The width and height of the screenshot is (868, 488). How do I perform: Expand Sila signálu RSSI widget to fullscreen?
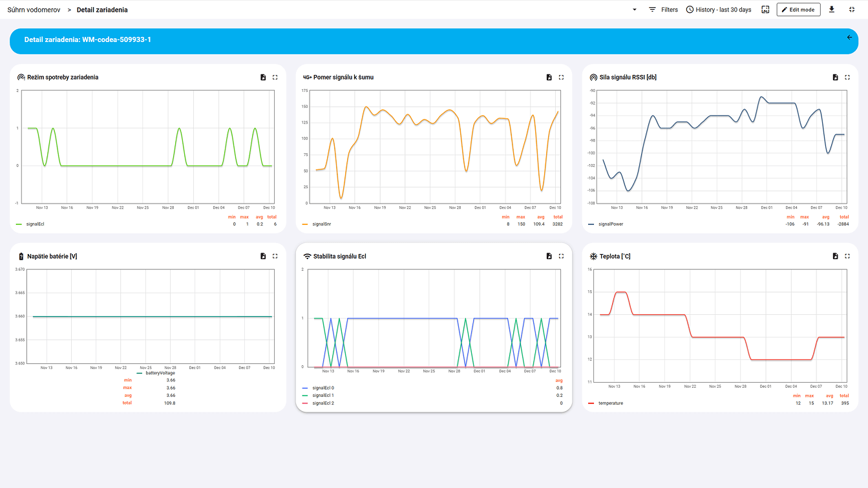click(x=847, y=76)
